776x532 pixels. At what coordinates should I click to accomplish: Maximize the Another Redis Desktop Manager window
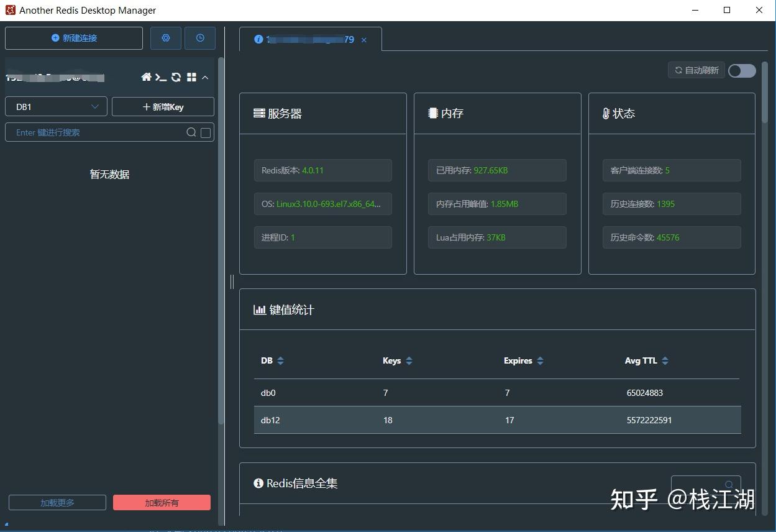tap(727, 10)
